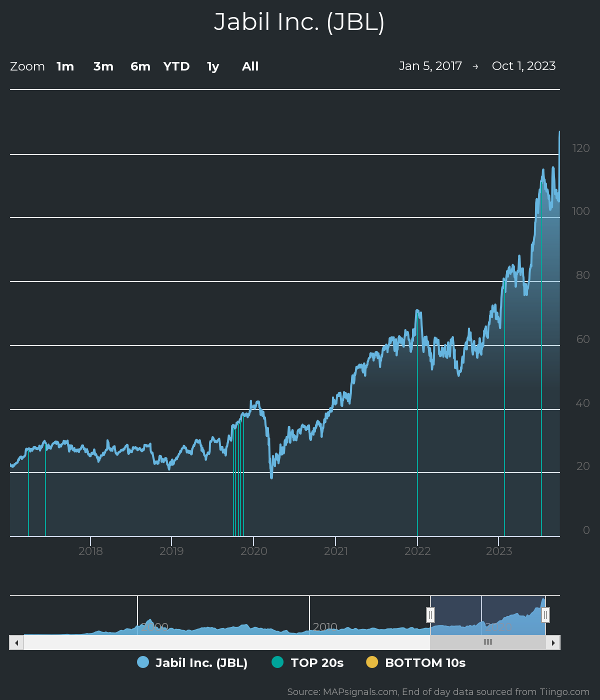Click the 2019 x-axis label

(171, 551)
